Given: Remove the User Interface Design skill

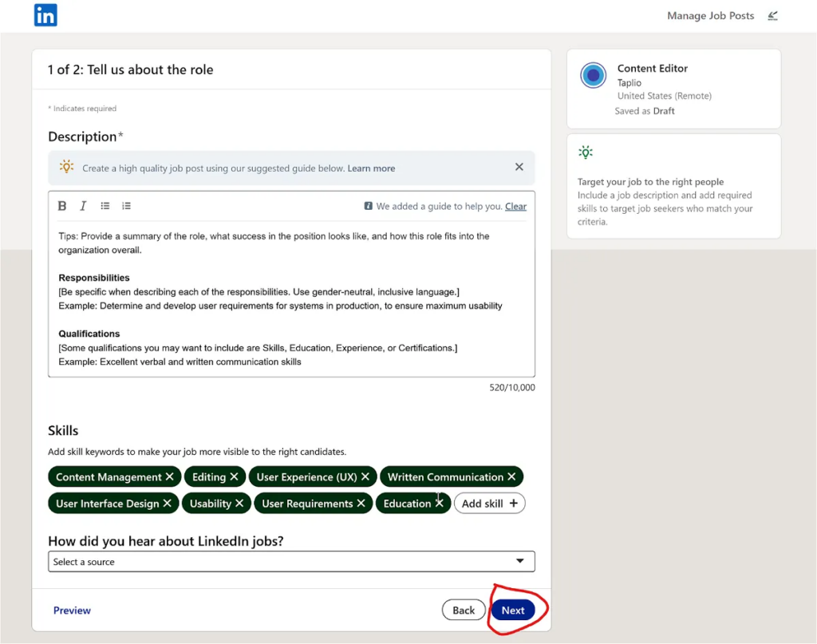Looking at the screenshot, I should 167,504.
